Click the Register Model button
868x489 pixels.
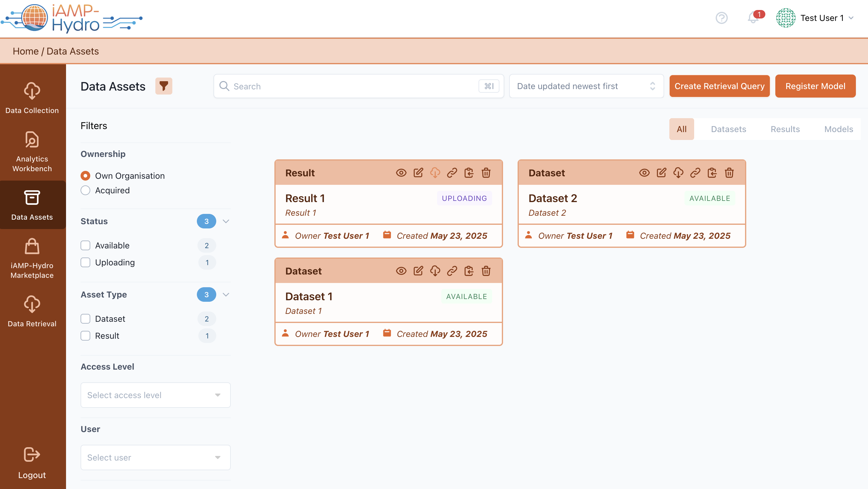(815, 86)
